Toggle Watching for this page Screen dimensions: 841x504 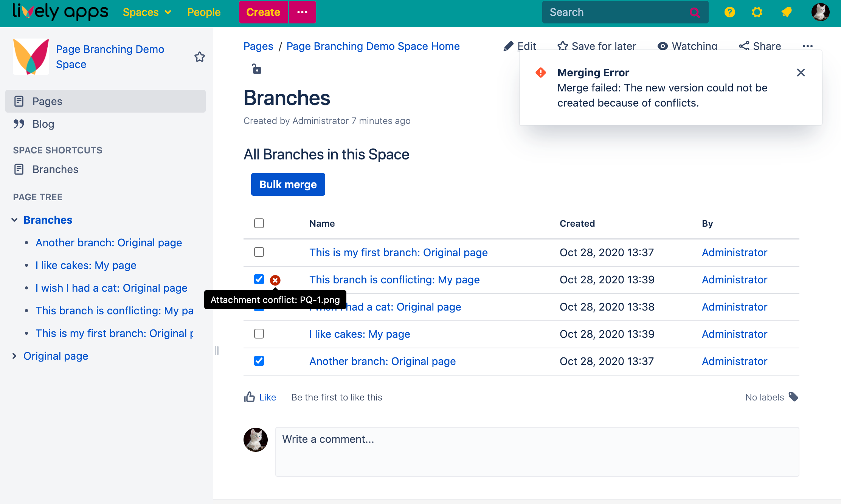pos(687,46)
